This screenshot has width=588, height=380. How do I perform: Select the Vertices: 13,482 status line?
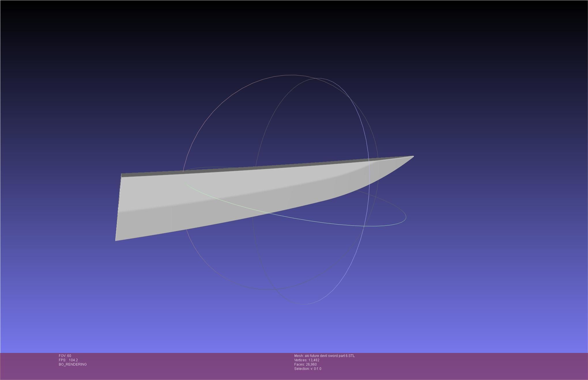click(307, 360)
